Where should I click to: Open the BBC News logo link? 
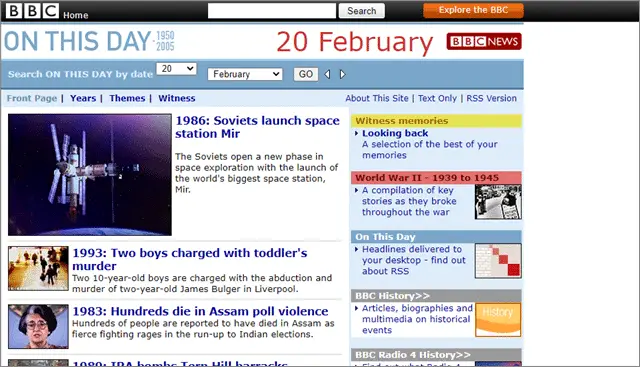point(484,42)
